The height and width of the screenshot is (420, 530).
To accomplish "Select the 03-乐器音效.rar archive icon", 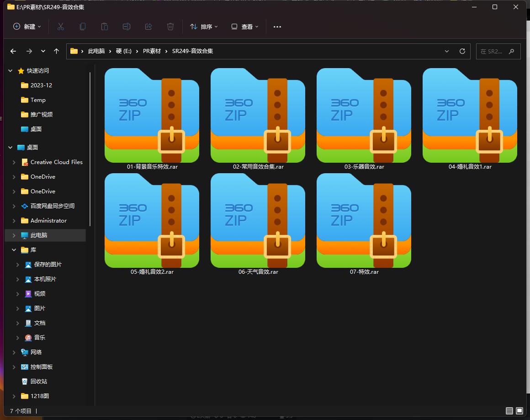I will tap(364, 115).
